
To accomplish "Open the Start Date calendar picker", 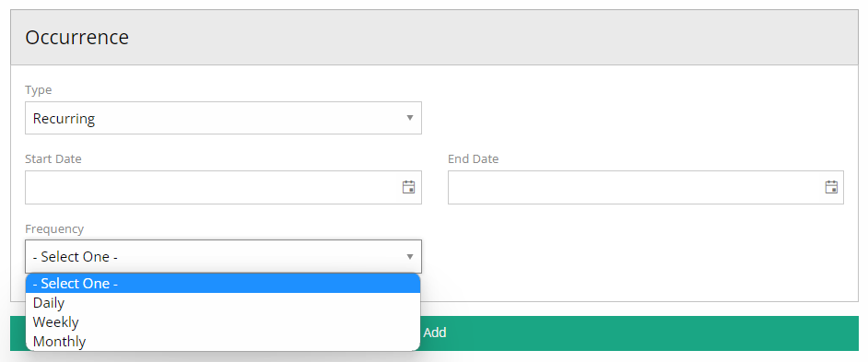I will pyautogui.click(x=408, y=187).
